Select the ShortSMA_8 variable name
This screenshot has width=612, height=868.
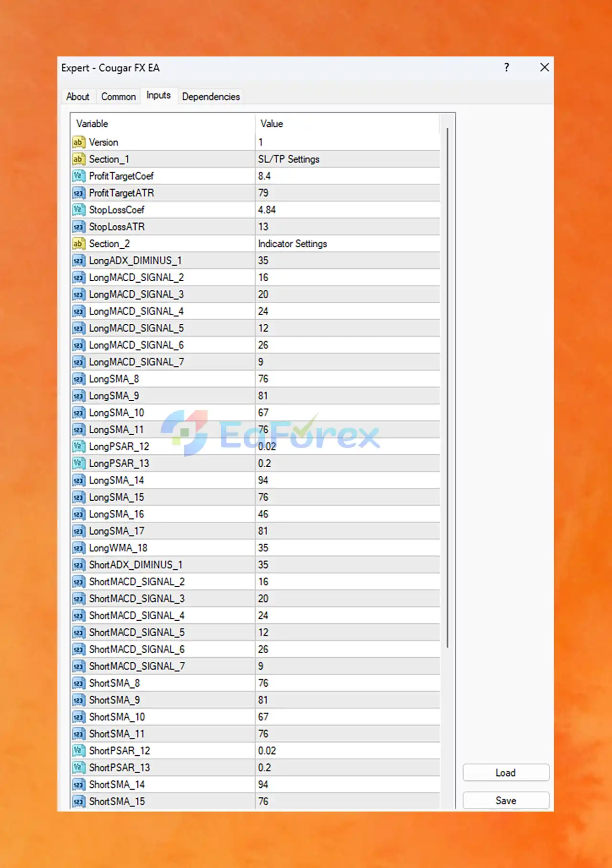click(114, 683)
